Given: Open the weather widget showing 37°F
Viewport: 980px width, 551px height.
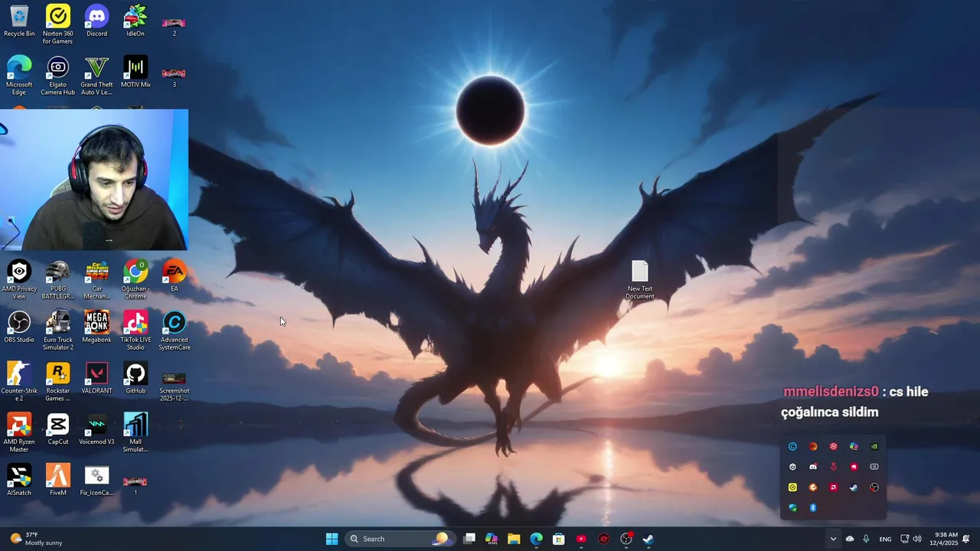Looking at the screenshot, I should click(36, 539).
